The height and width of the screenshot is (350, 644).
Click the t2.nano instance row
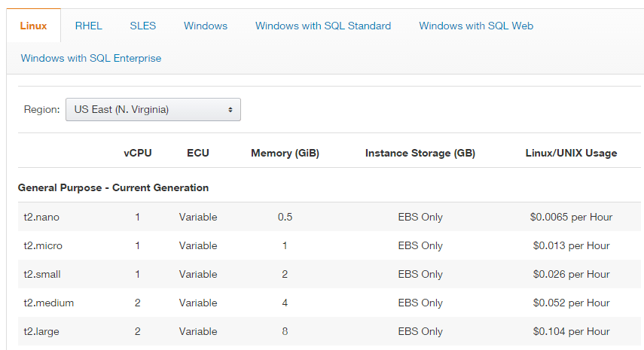(x=329, y=217)
